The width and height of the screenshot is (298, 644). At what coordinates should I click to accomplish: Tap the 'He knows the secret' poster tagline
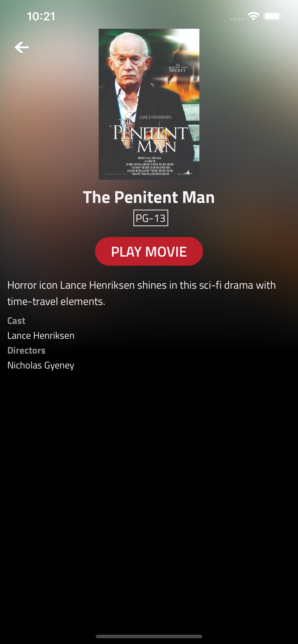(178, 68)
